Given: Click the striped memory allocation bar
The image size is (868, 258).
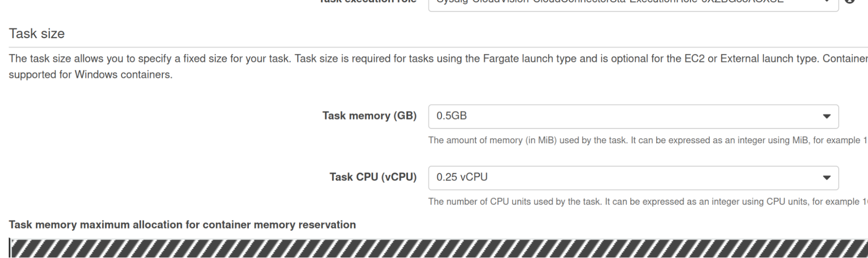Looking at the screenshot, I should click(439, 248).
